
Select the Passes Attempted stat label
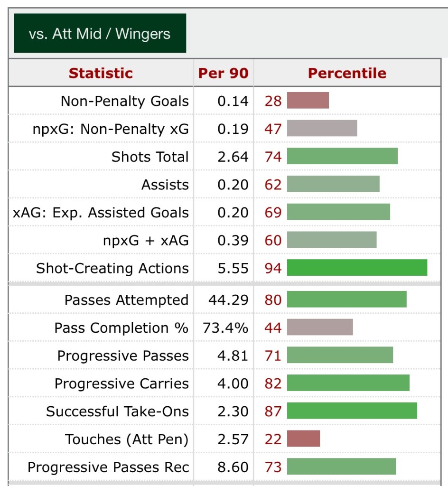[126, 300]
